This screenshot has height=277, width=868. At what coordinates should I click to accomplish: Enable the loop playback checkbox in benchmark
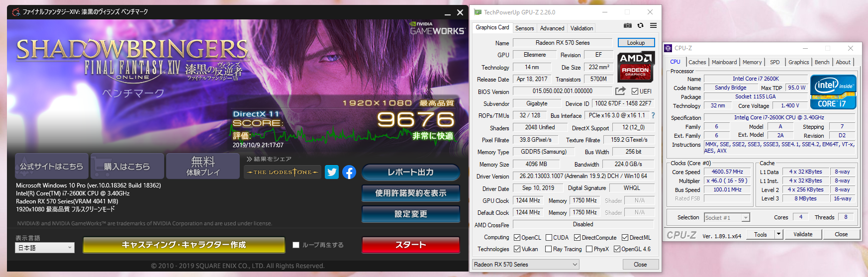pos(296,245)
